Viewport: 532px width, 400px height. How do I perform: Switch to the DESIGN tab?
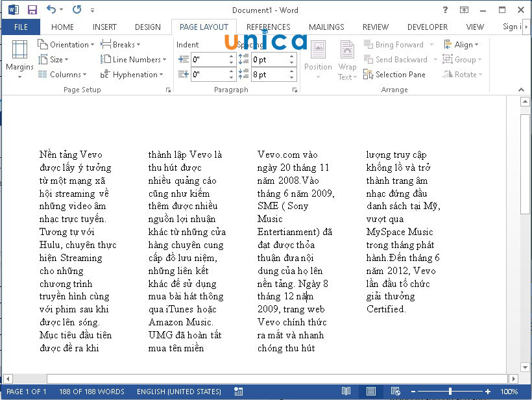pyautogui.click(x=147, y=27)
